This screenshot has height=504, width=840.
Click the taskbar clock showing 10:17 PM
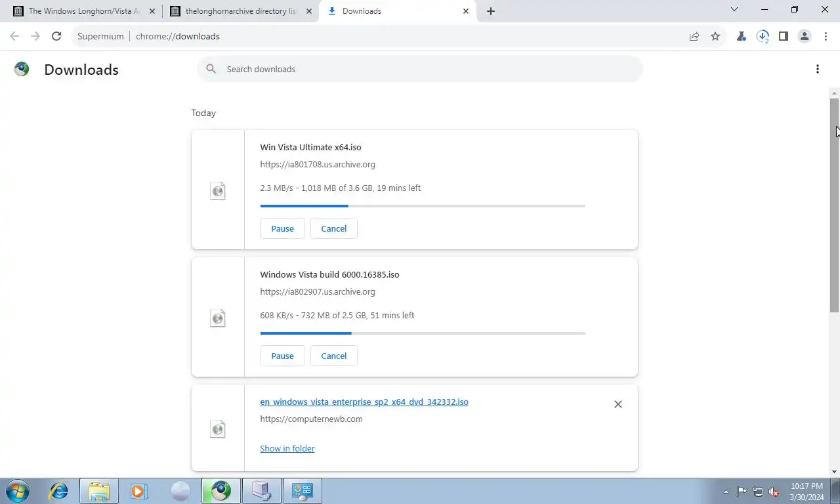[x=807, y=492]
